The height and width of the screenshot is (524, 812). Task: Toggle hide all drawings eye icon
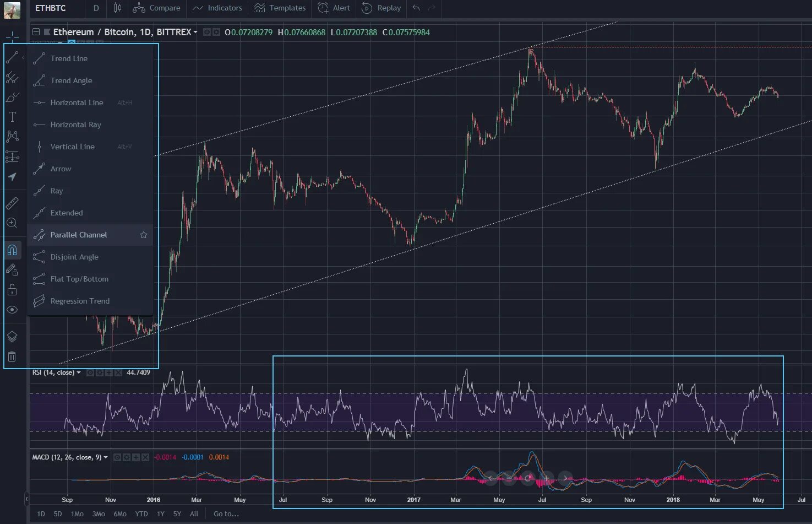(12, 310)
